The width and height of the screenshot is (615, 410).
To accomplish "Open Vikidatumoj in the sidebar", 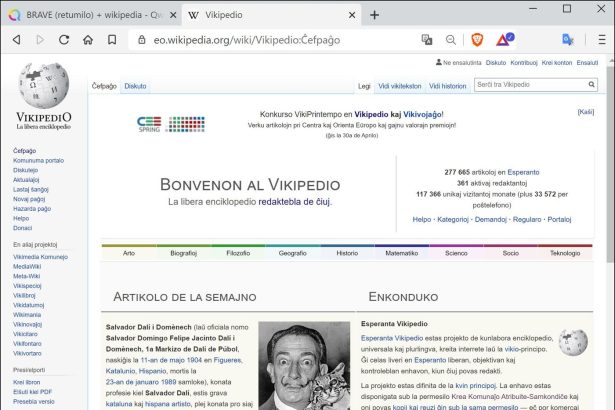I will click(x=28, y=305).
